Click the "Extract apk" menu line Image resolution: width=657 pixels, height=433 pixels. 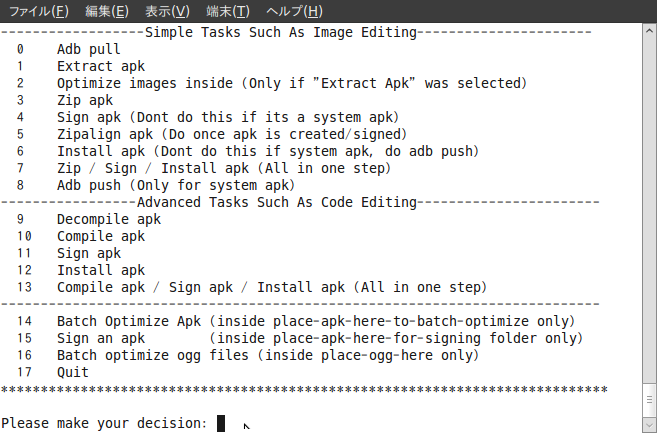point(100,66)
